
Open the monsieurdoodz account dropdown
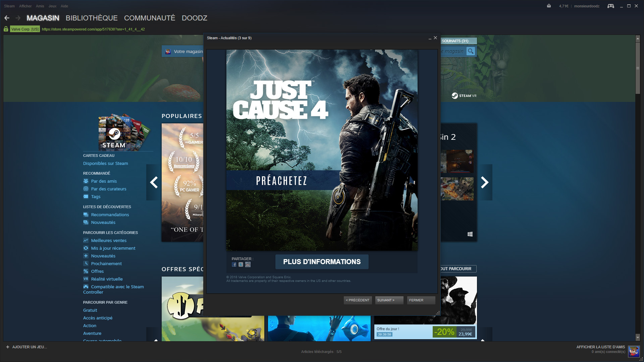click(587, 6)
